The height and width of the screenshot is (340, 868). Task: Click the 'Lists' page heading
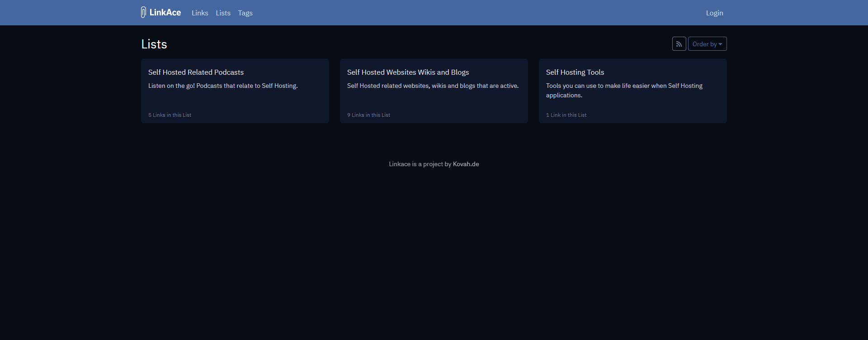coord(154,44)
